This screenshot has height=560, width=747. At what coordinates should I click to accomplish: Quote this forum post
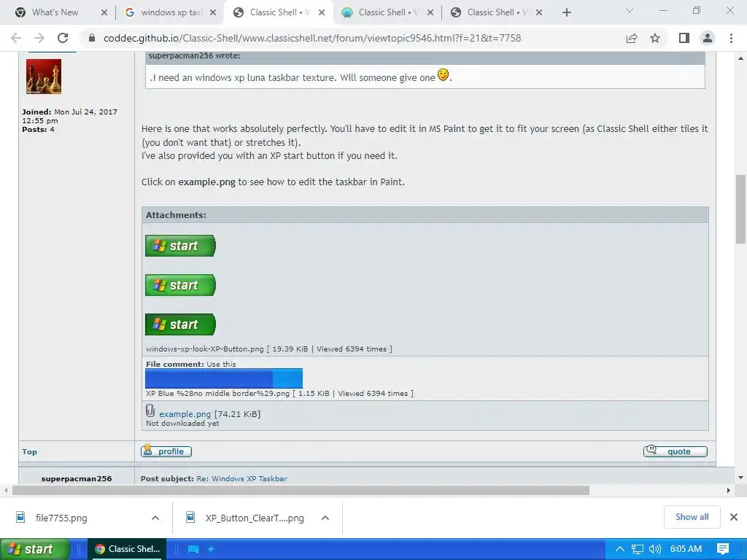coord(675,451)
